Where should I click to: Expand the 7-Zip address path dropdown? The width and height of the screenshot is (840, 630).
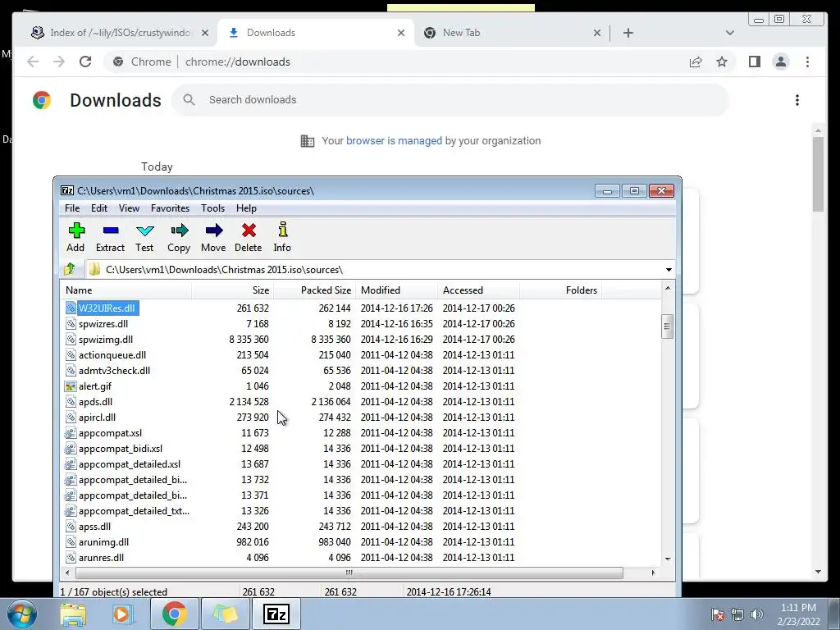click(x=669, y=269)
